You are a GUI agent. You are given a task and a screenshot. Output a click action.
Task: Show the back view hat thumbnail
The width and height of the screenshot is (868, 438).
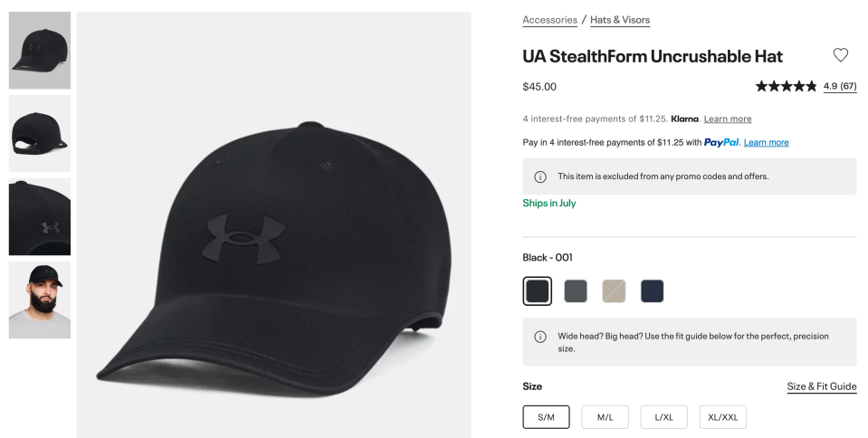[40, 134]
